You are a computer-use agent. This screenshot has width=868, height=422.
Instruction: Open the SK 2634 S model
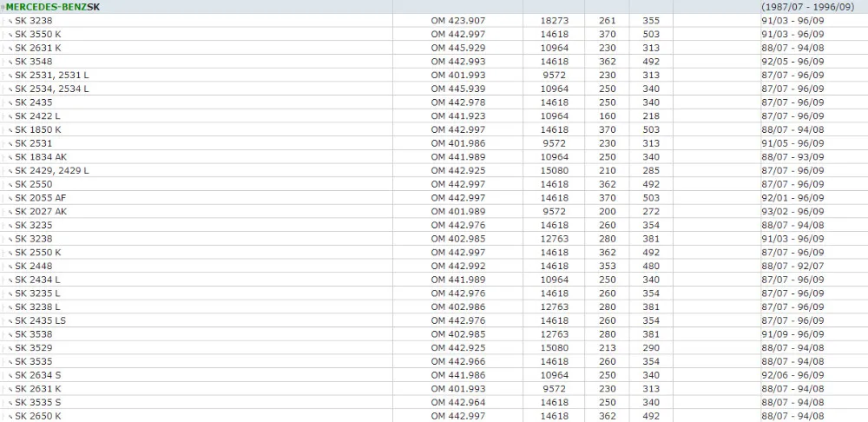(38, 375)
